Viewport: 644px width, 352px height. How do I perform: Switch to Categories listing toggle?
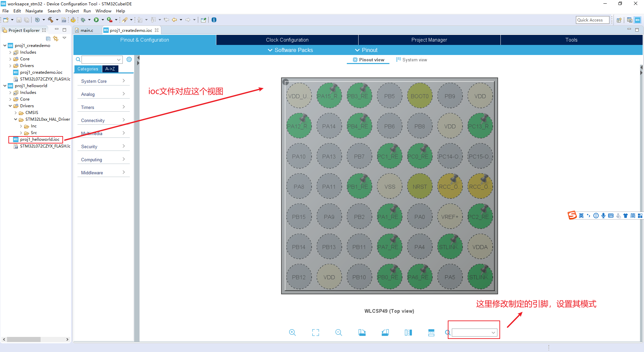click(x=88, y=69)
